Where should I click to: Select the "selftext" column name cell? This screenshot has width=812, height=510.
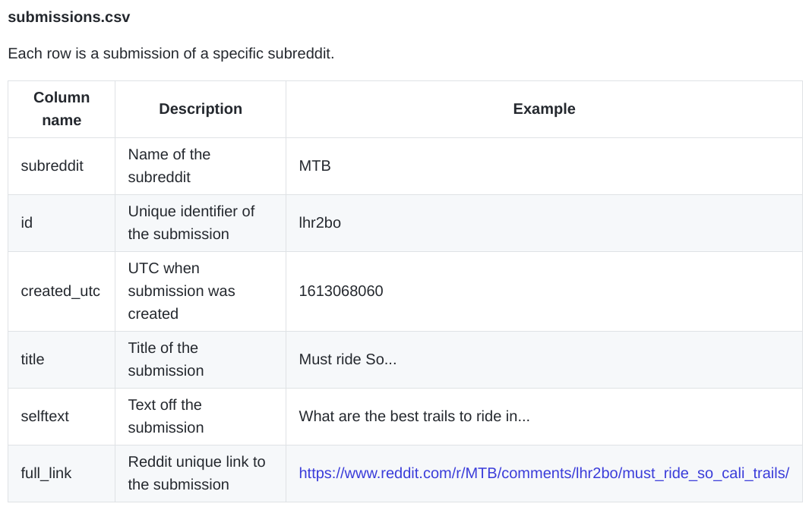[x=45, y=416]
